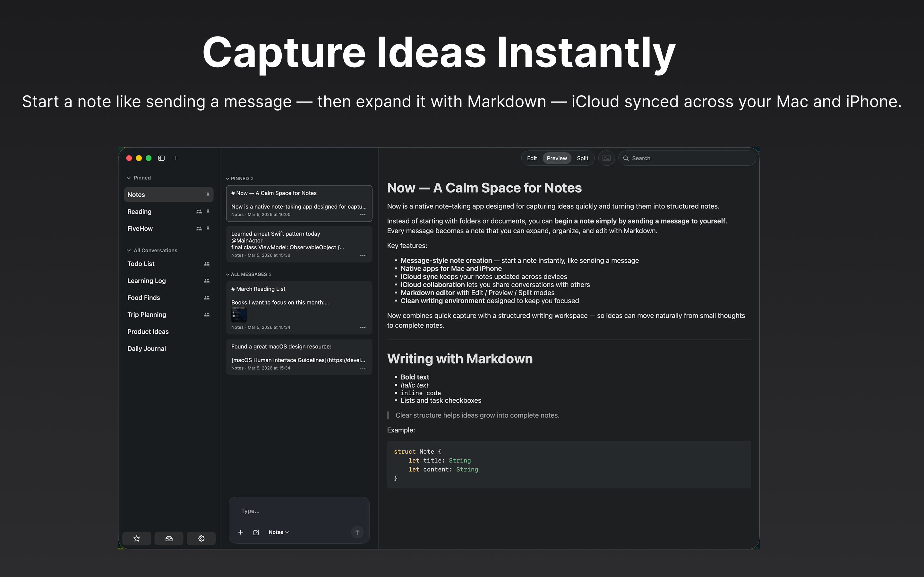Screen dimensions: 924x577
Task: Open more options on March Reading List
Action: (363, 327)
